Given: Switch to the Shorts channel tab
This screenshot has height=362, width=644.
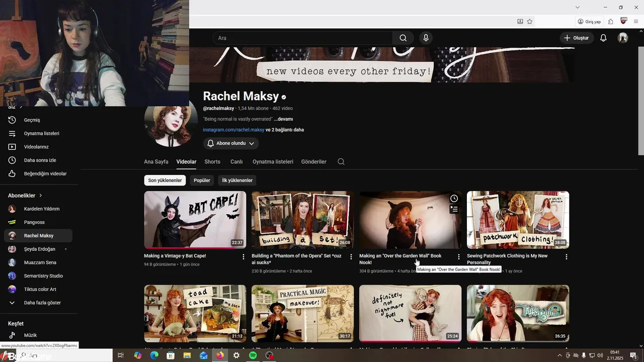Looking at the screenshot, I should [x=212, y=161].
